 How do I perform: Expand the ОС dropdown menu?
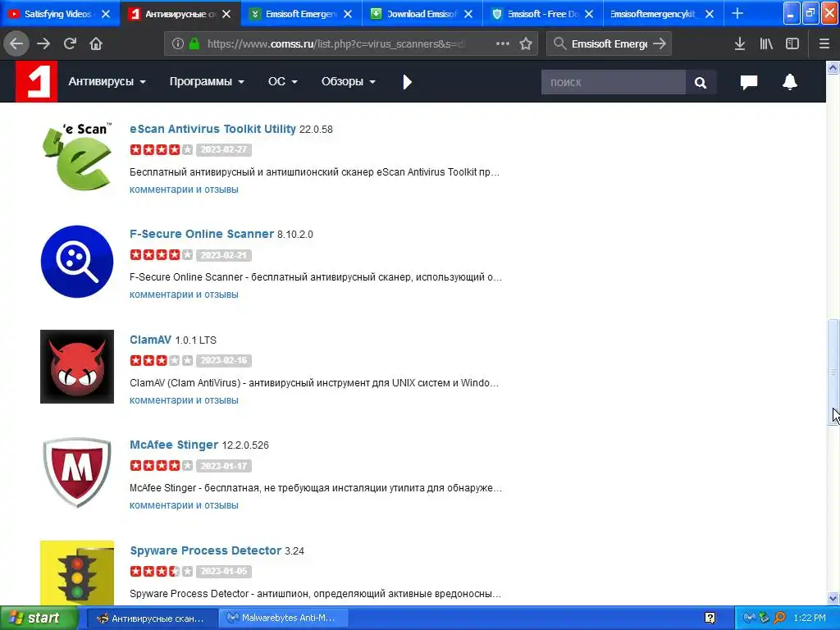[282, 81]
